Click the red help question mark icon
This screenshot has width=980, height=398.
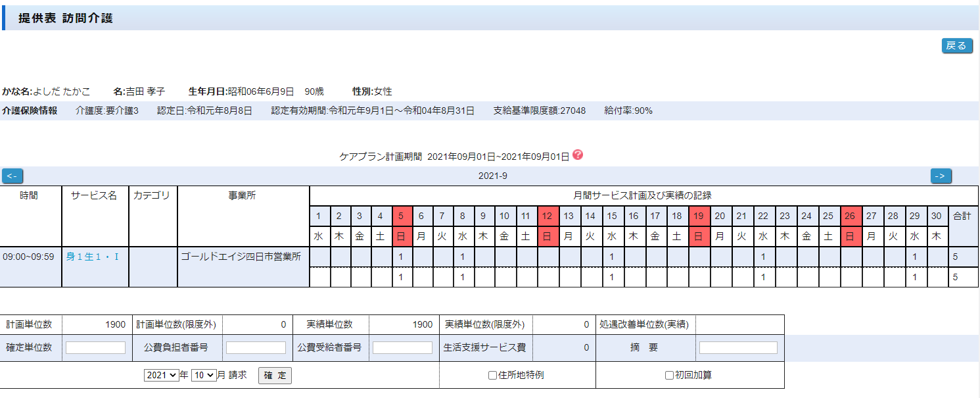coord(578,155)
